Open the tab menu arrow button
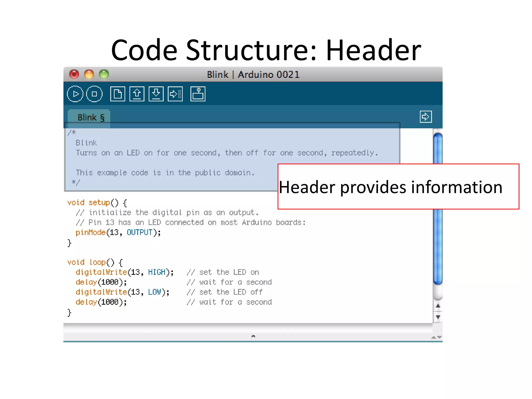The width and height of the screenshot is (532, 399). (x=426, y=117)
